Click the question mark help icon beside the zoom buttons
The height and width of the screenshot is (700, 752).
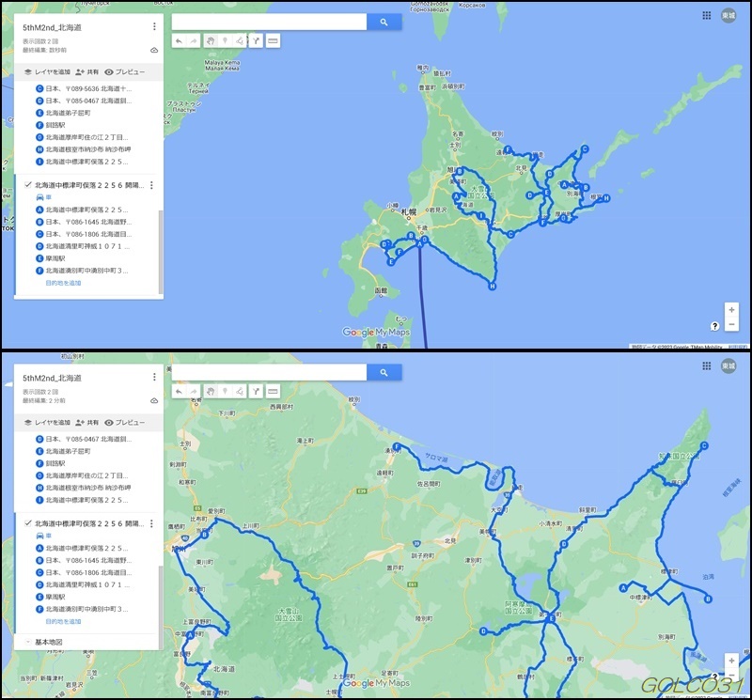point(715,325)
